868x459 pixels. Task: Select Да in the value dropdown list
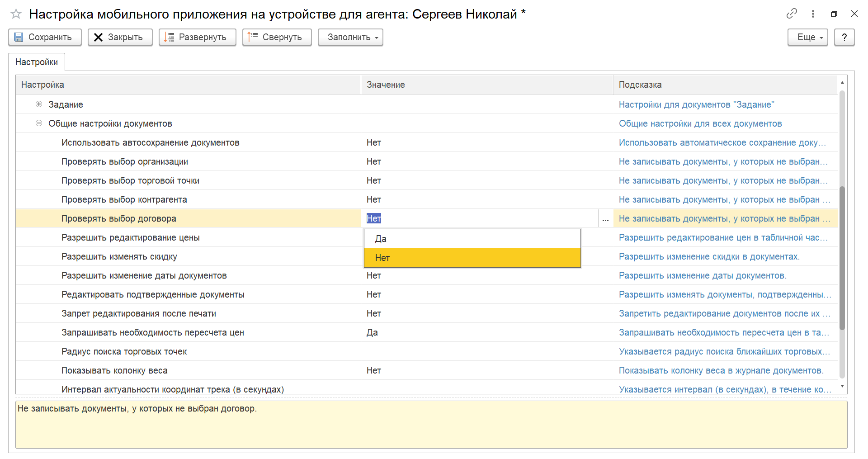[472, 239]
